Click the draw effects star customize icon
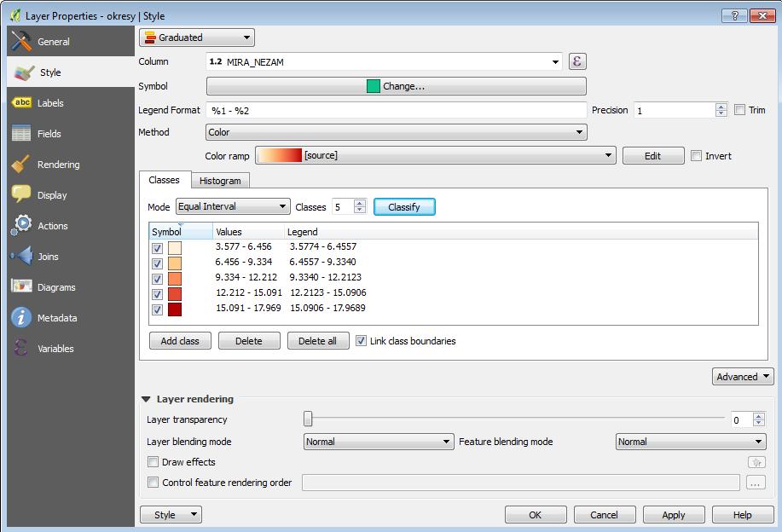Screen dimensions: 782x532 click(x=756, y=462)
